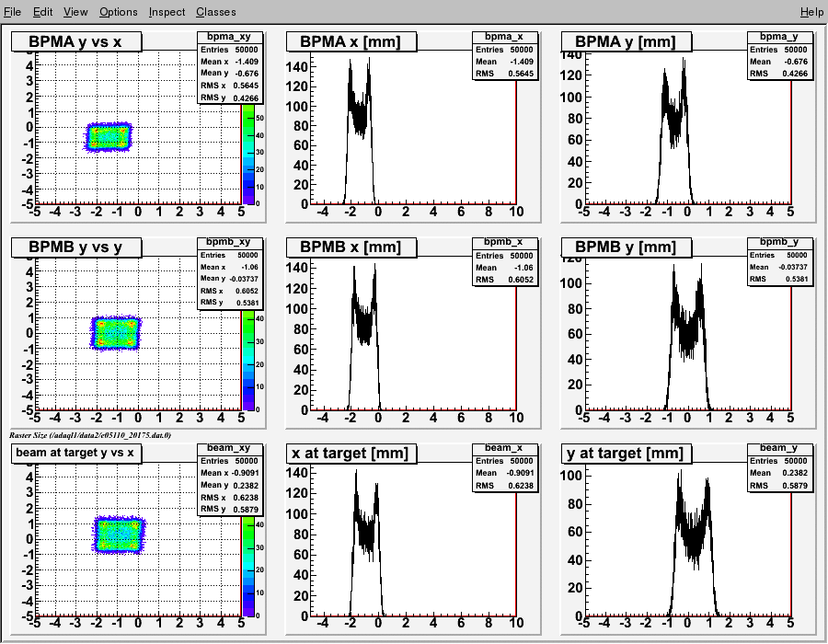Image resolution: width=828 pixels, height=644 pixels.
Task: Click 'Mean x -1.409' in bpma_xy stats
Action: point(230,62)
